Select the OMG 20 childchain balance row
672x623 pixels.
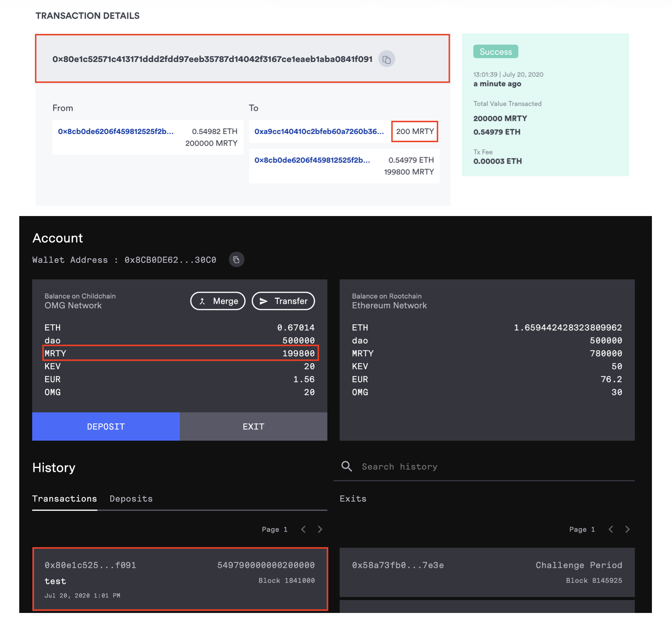point(180,392)
